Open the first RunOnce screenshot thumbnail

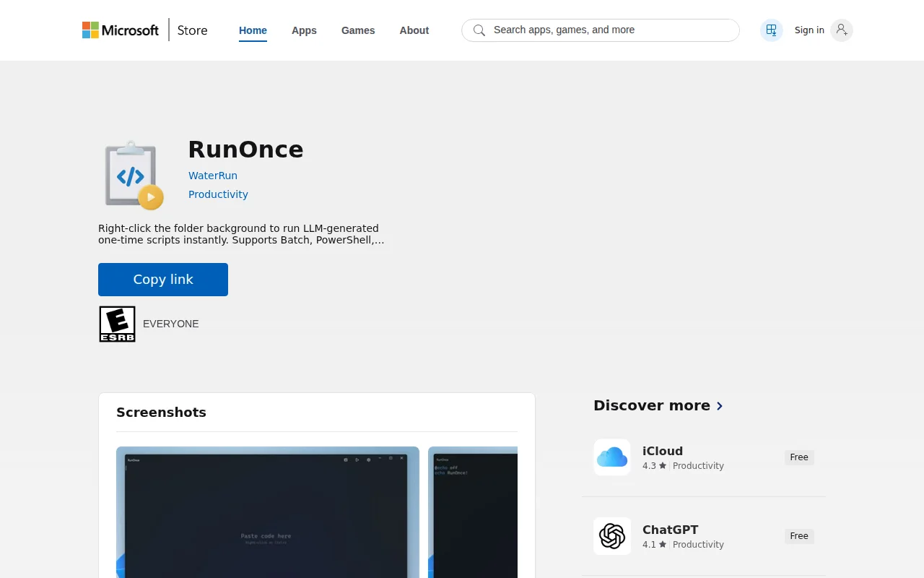click(268, 512)
